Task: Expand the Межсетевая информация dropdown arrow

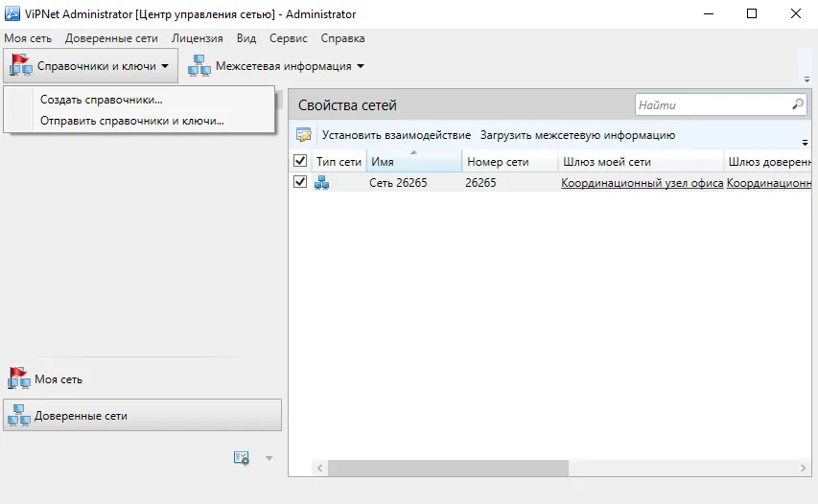Action: pos(361,66)
